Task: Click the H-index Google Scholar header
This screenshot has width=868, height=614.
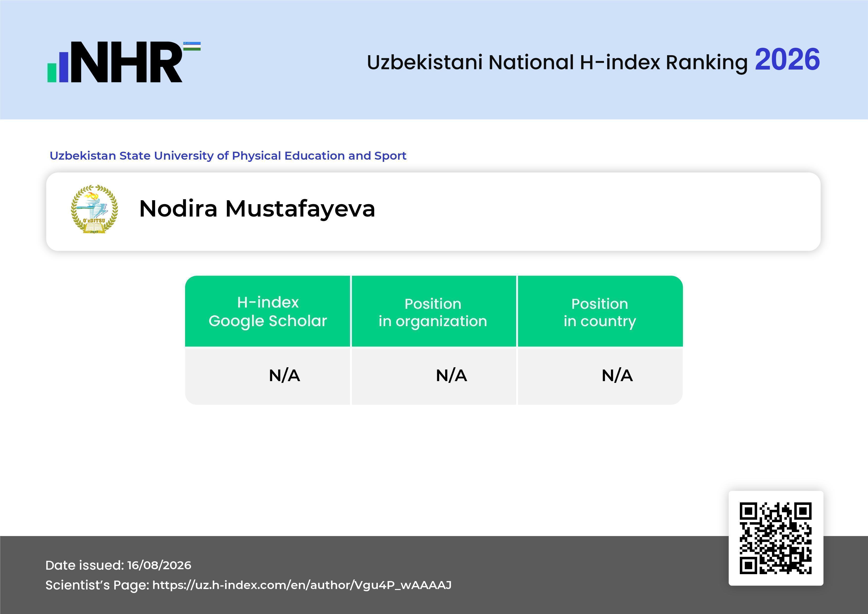Action: (x=268, y=311)
